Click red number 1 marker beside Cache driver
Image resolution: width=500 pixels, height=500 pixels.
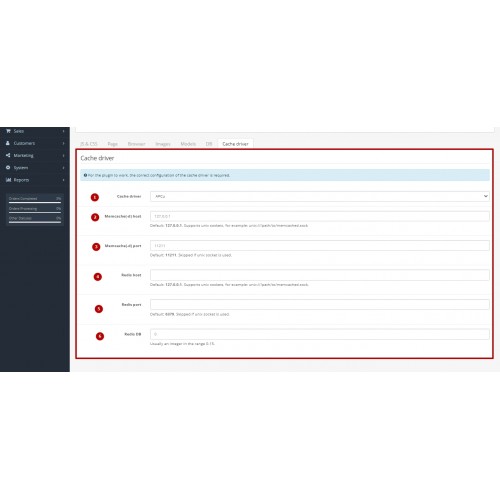point(95,197)
